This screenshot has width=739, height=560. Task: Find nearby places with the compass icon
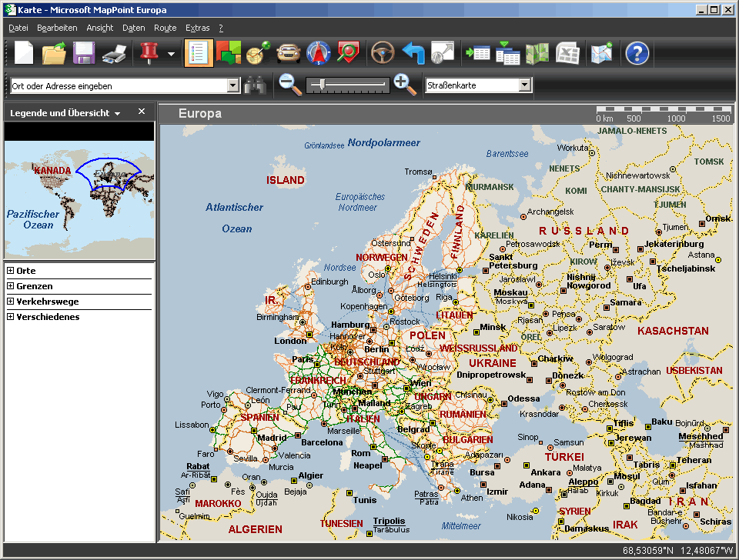[316, 52]
